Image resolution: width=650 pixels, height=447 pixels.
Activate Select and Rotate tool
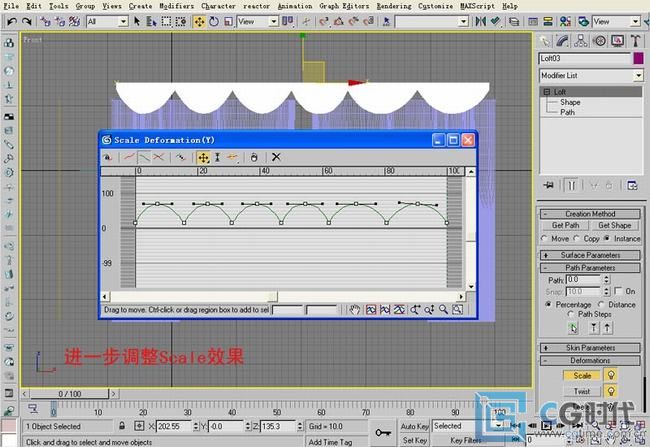[x=214, y=21]
